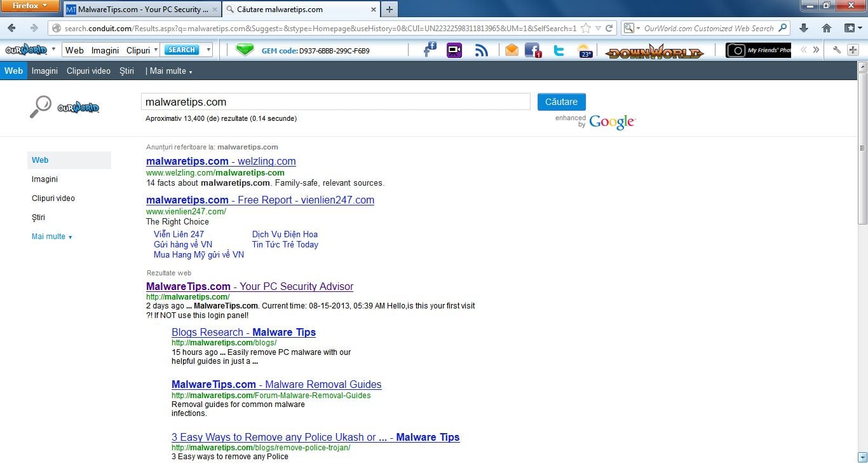The height and width of the screenshot is (463, 868).
Task: Open the Viễn Liên 247 sitelink
Action: 179,235
